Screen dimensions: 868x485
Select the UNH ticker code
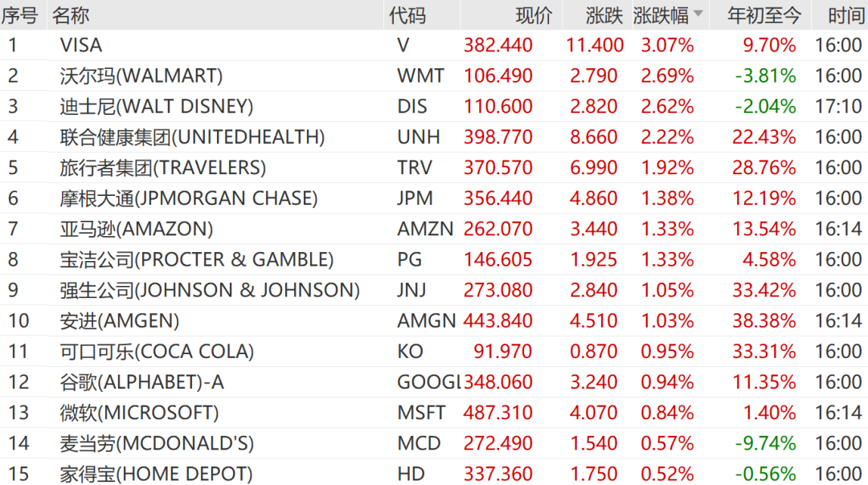click(419, 137)
